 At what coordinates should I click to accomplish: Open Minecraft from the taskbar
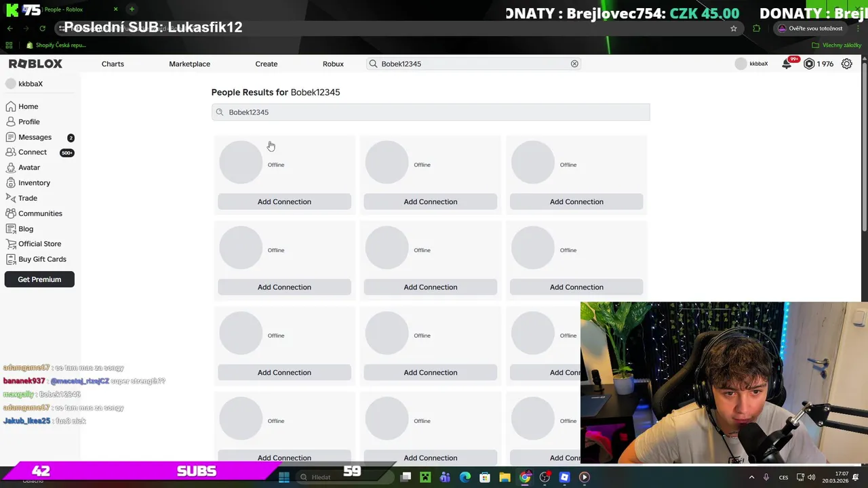[x=425, y=477]
